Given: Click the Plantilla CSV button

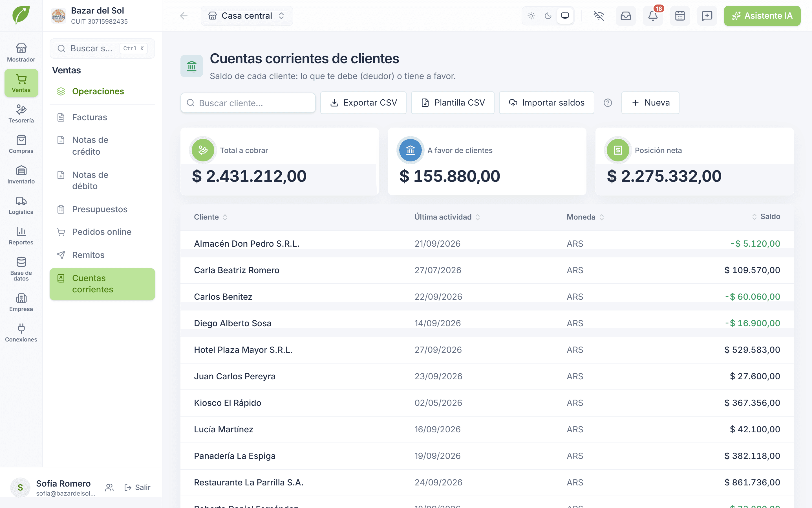Looking at the screenshot, I should (453, 103).
